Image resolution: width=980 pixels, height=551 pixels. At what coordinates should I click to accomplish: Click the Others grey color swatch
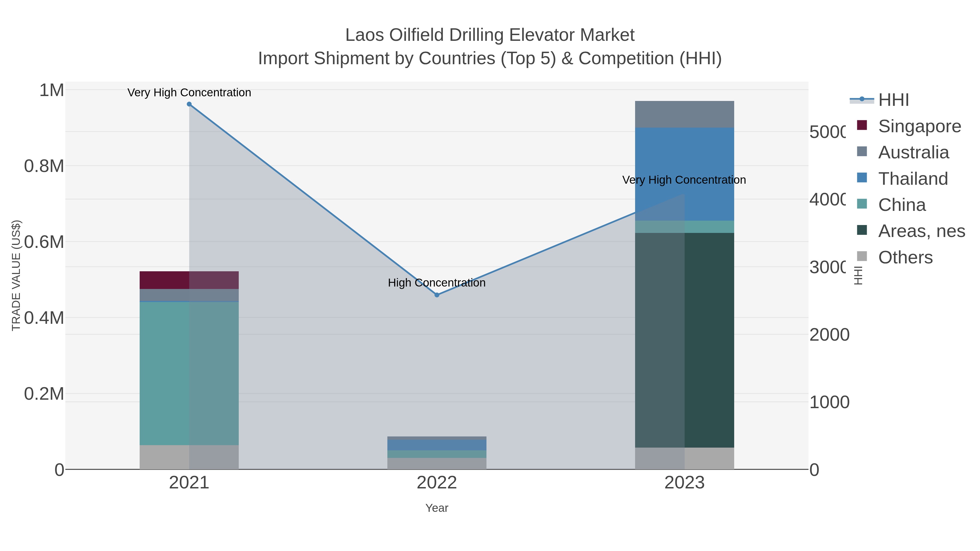862,256
